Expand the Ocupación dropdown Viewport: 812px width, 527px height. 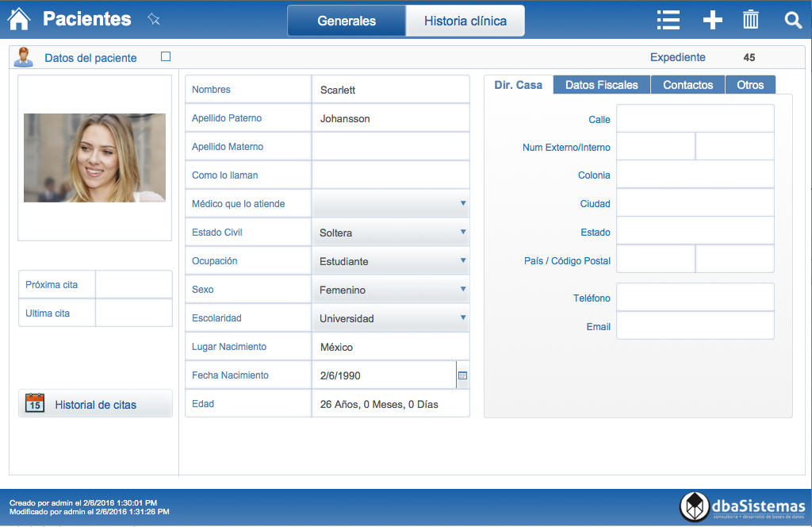[463, 261]
